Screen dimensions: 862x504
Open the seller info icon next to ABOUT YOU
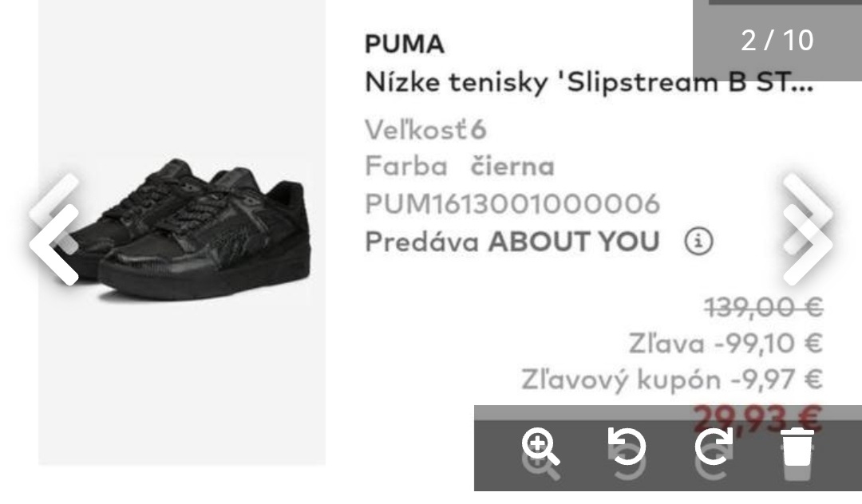click(x=698, y=240)
